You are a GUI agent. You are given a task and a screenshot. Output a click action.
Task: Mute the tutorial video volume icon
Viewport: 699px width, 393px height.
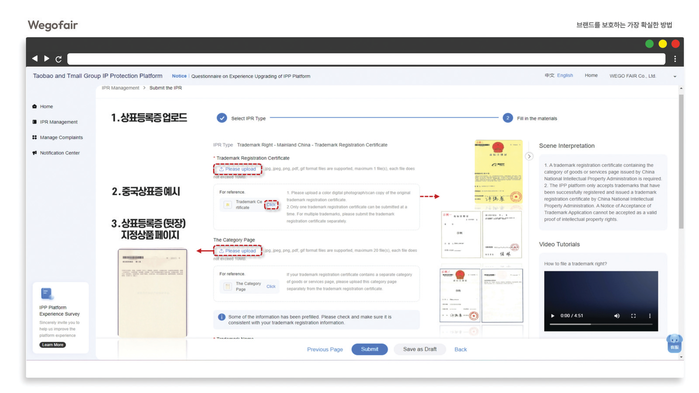pyautogui.click(x=617, y=315)
